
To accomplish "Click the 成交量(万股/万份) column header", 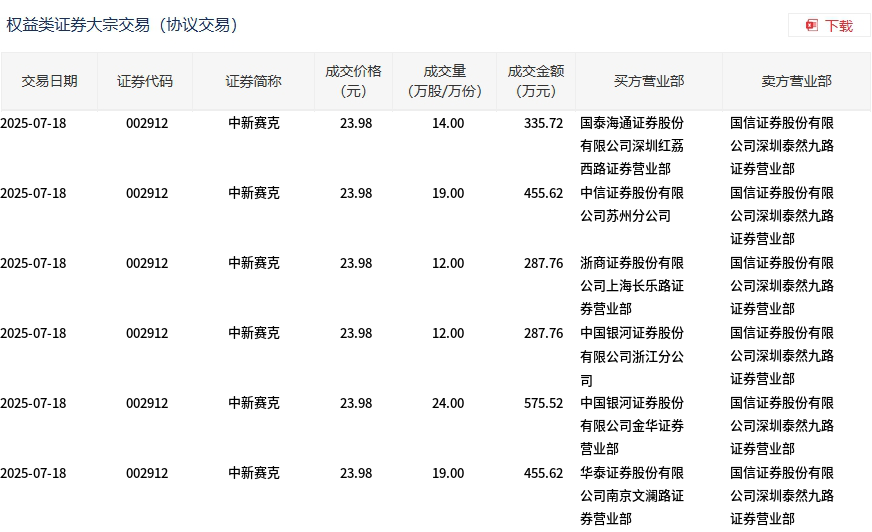I will click(x=444, y=81).
